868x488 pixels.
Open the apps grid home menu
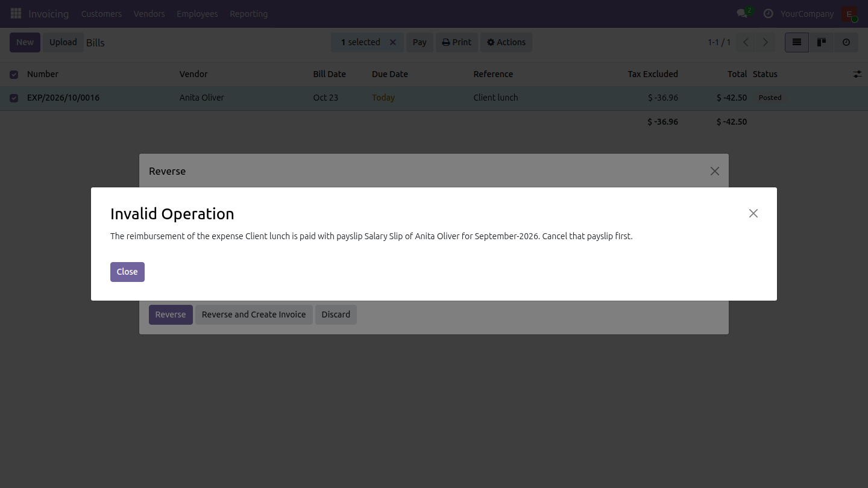pos(16,13)
